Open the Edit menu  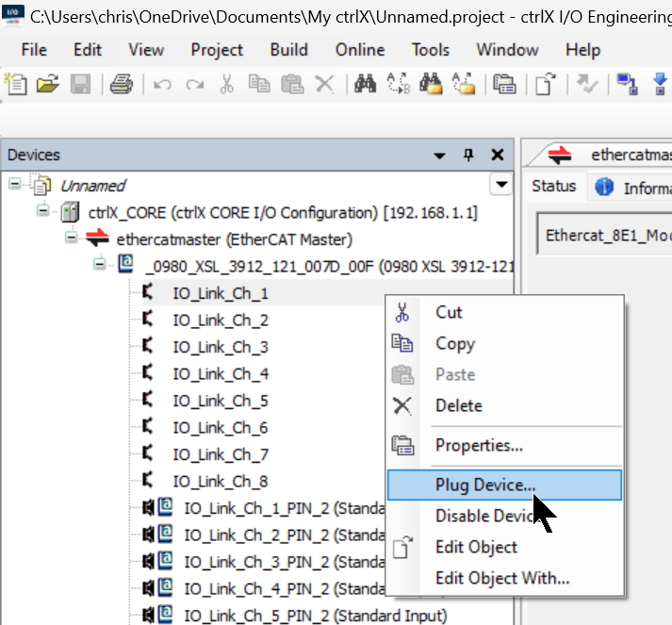tap(88, 50)
